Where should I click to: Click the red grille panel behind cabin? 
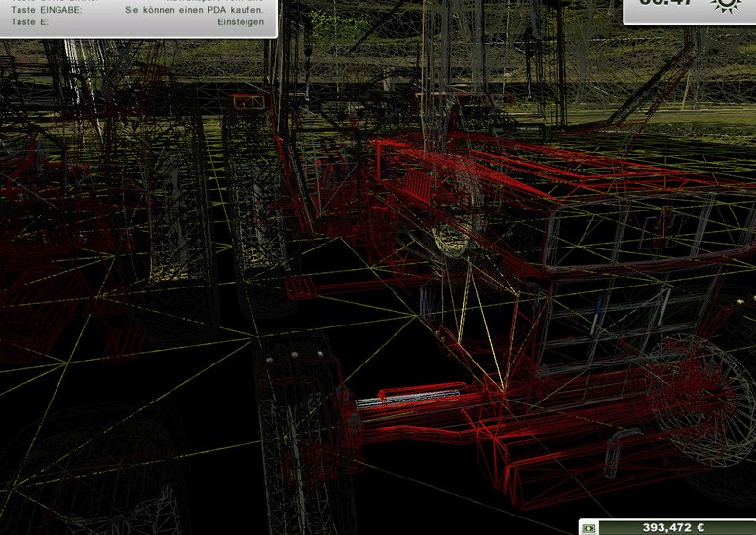pos(416,183)
